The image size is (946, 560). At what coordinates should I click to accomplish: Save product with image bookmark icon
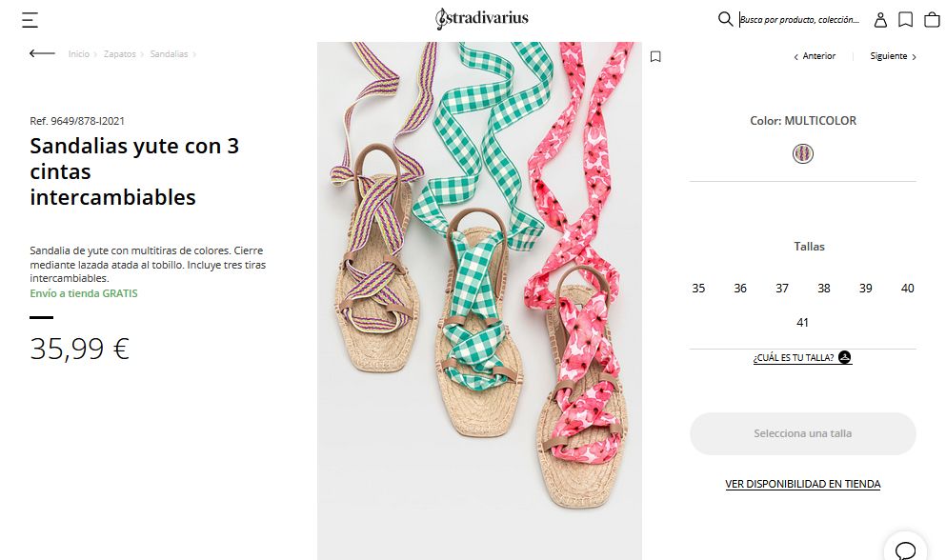(655, 56)
